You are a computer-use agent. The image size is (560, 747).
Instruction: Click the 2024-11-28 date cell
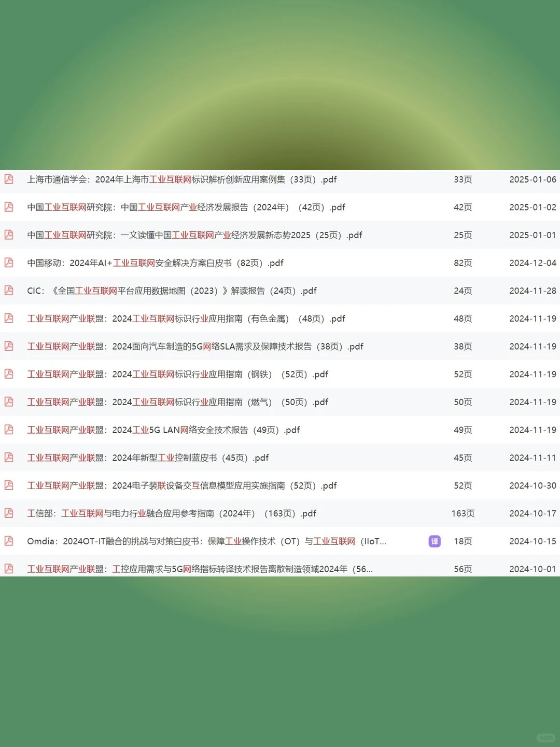tap(533, 291)
